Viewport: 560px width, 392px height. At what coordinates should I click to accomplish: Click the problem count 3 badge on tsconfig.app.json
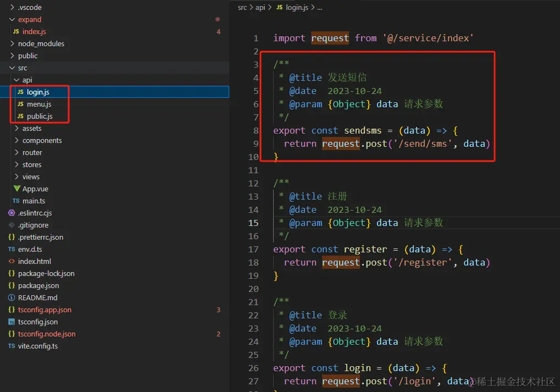219,310
